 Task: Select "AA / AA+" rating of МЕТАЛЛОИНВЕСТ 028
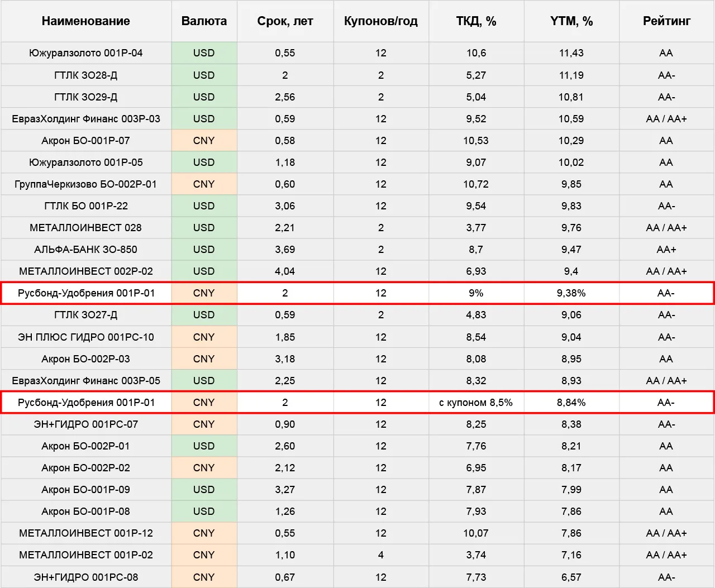(x=666, y=227)
